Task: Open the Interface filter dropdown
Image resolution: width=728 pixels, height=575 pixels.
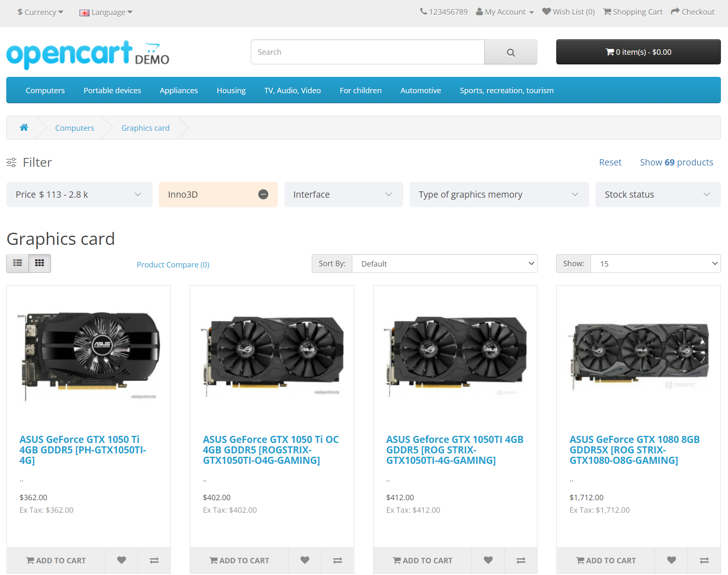Action: pyautogui.click(x=343, y=194)
